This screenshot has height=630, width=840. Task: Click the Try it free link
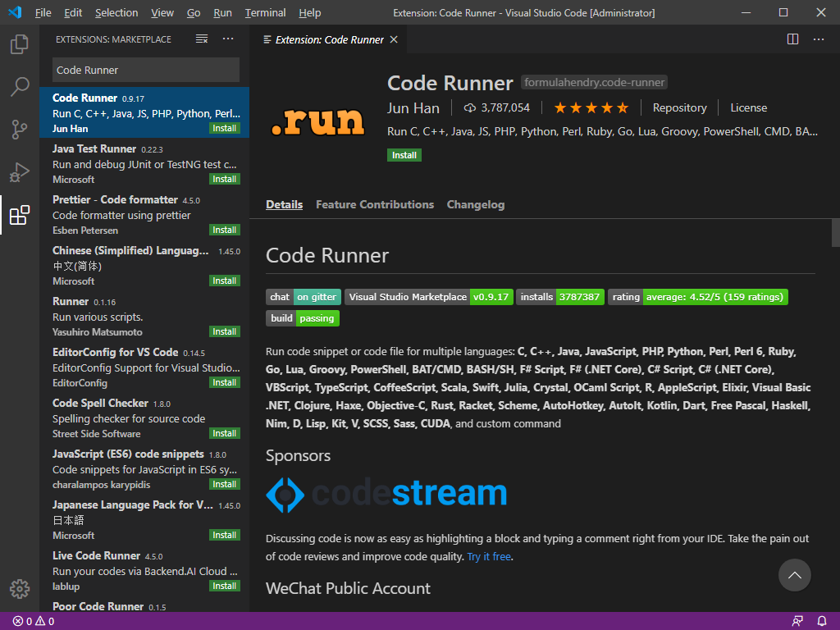coord(489,557)
